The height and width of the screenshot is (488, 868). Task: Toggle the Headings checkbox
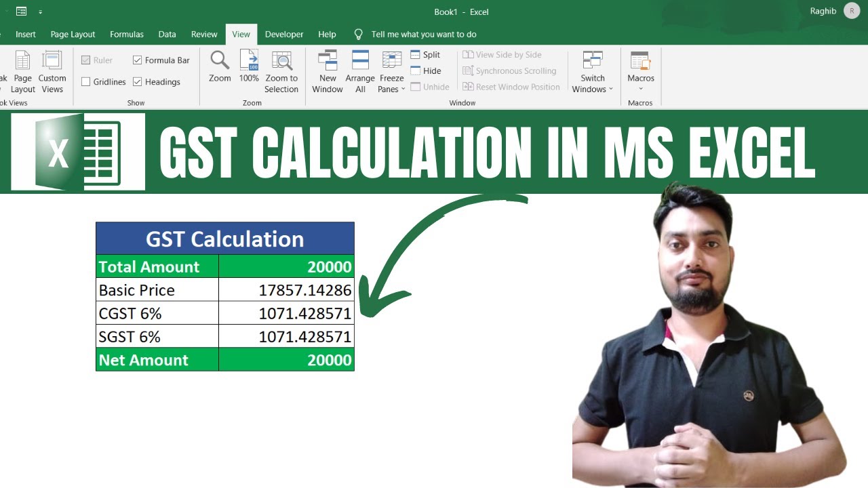[138, 82]
